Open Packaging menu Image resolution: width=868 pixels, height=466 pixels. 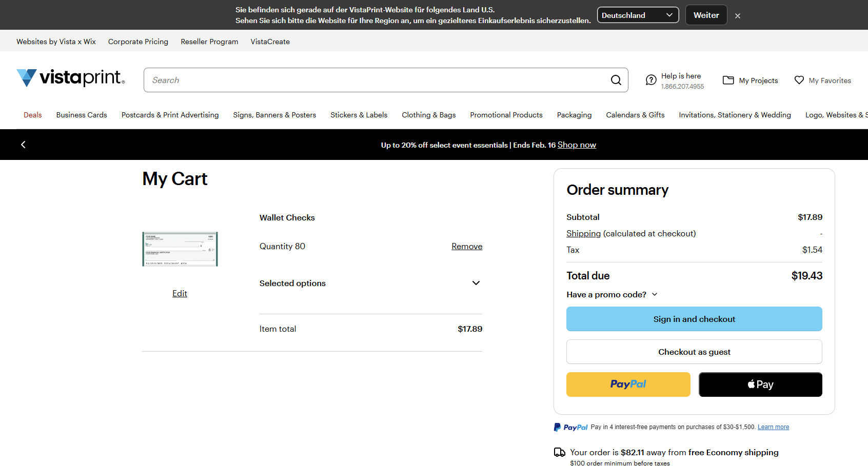(575, 115)
